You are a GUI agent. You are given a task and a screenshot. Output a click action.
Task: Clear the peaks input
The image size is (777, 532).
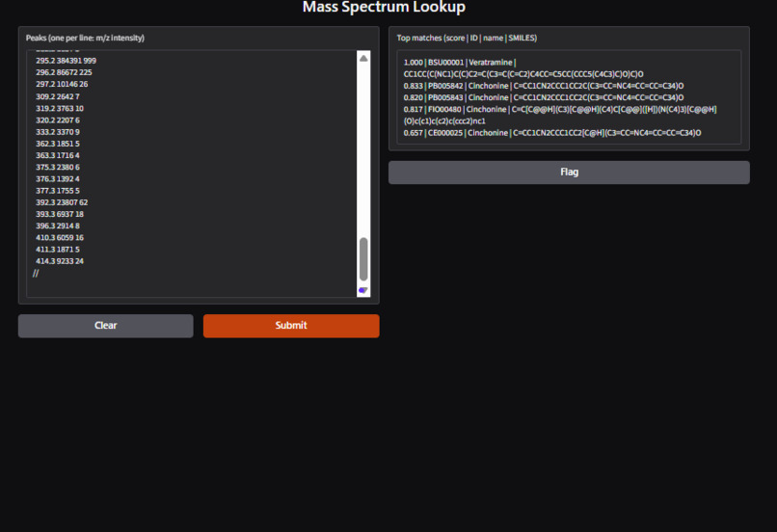pyautogui.click(x=105, y=326)
